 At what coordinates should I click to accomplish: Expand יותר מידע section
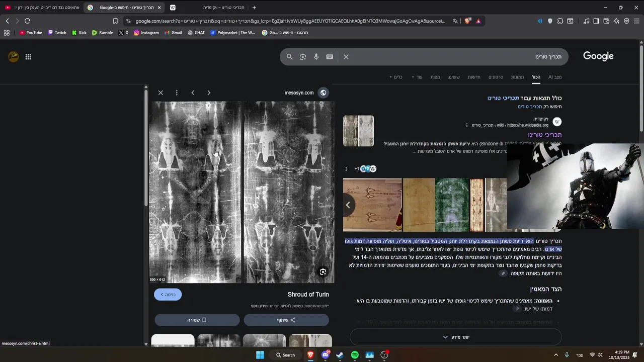455,337
